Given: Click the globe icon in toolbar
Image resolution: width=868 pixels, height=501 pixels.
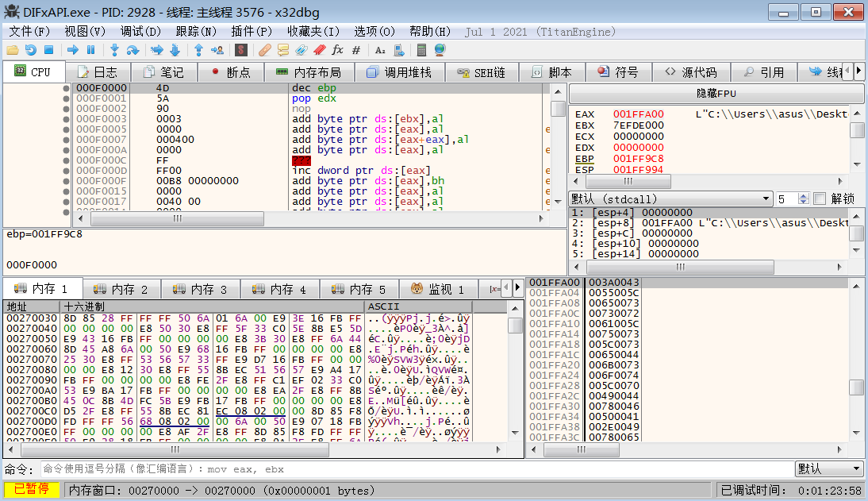Looking at the screenshot, I should tap(440, 50).
